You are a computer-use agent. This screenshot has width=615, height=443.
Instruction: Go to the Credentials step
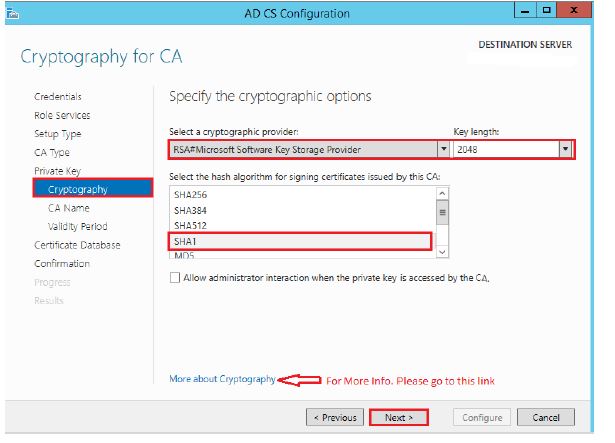click(58, 97)
